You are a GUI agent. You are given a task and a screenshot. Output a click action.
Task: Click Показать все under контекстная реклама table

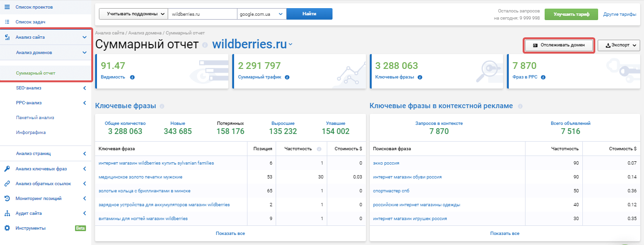[x=504, y=234]
